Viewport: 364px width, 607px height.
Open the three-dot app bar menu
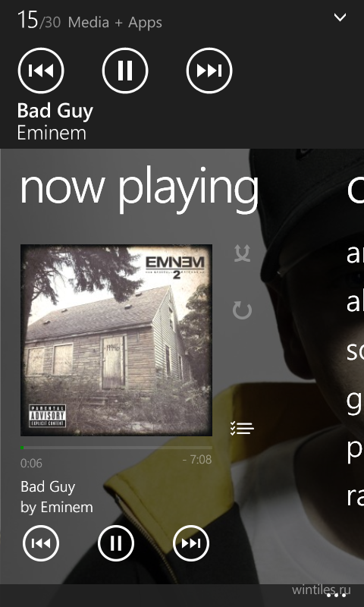click(336, 595)
